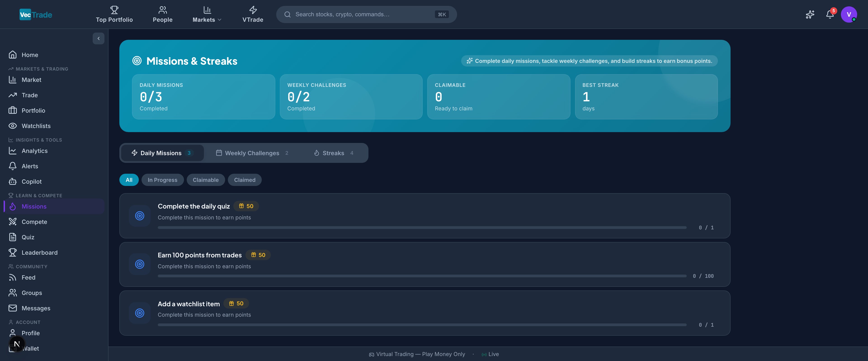This screenshot has width=868, height=361.
Task: Open Add a watchlist item mission
Action: 425,313
